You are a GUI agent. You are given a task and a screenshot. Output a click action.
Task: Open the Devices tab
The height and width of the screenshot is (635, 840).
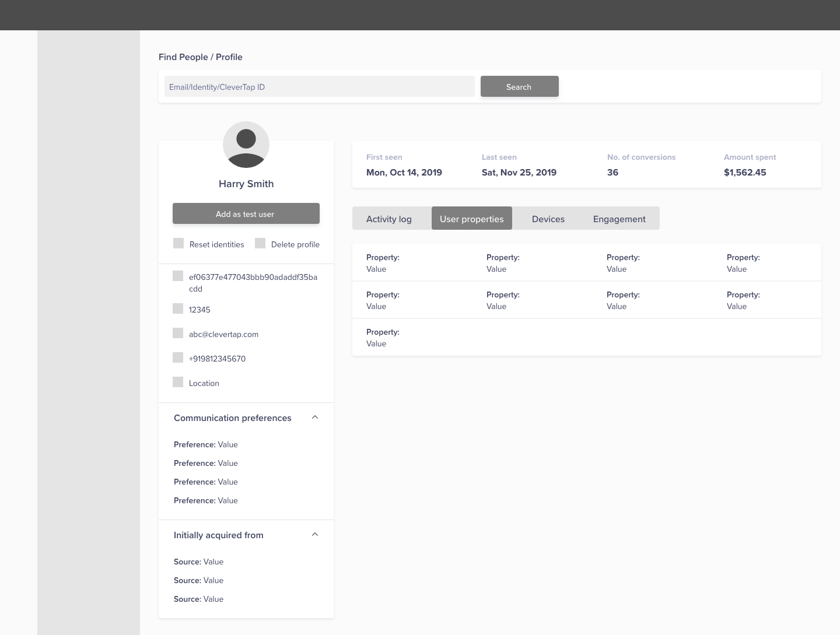tap(548, 219)
